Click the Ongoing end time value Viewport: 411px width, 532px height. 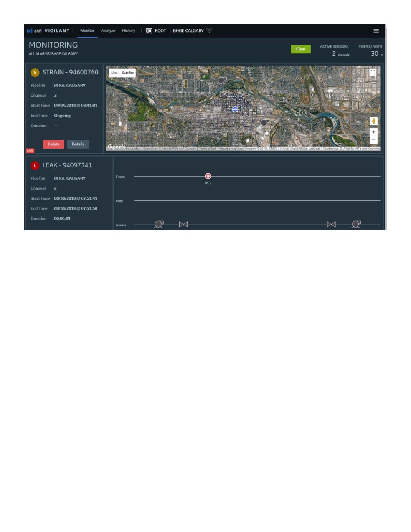[62, 116]
